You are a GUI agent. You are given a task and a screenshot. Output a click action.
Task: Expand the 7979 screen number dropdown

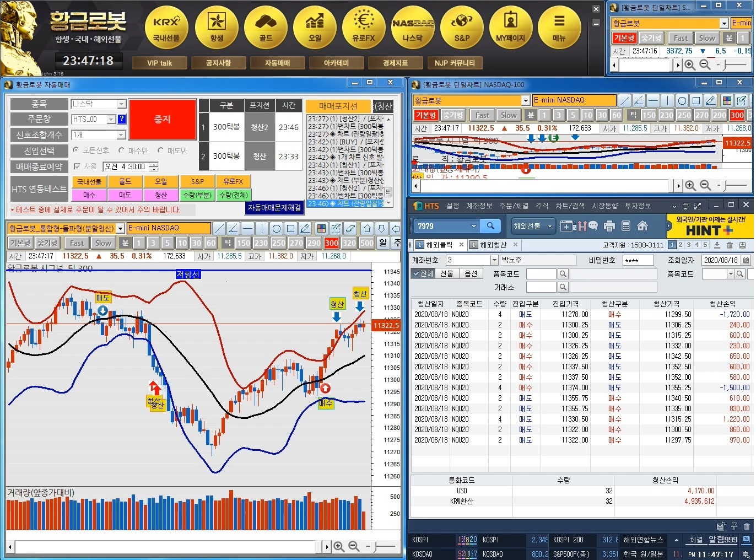coord(474,226)
